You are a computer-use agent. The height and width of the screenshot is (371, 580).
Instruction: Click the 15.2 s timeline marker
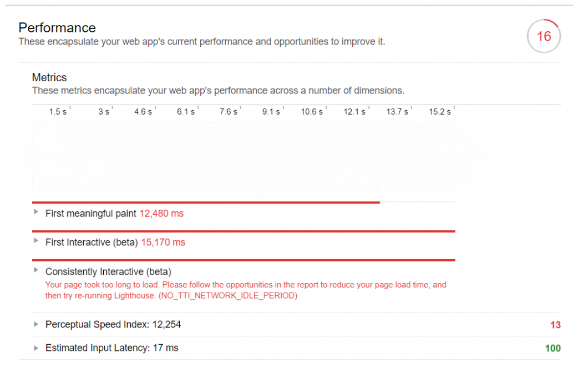[440, 112]
